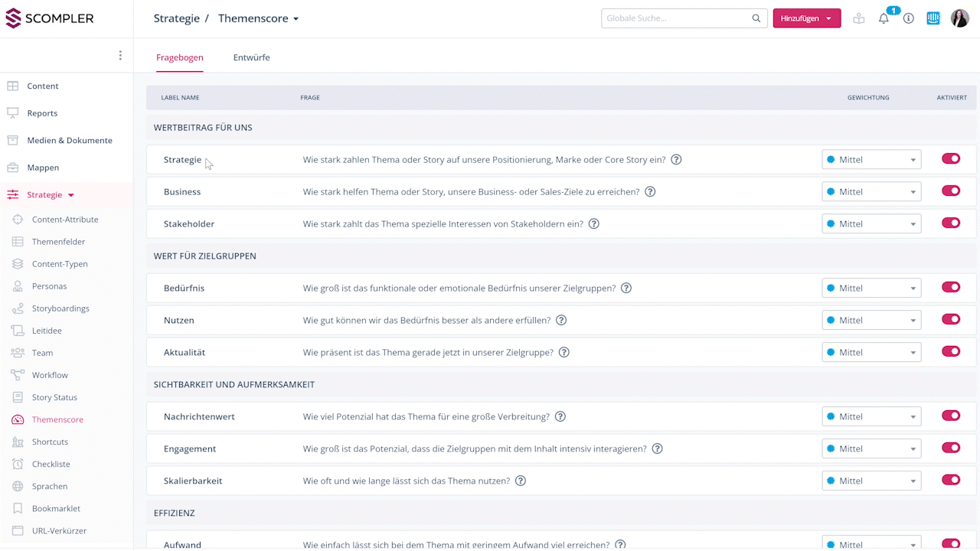Open the info icon in header
This screenshot has height=551, width=980.
click(x=909, y=18)
